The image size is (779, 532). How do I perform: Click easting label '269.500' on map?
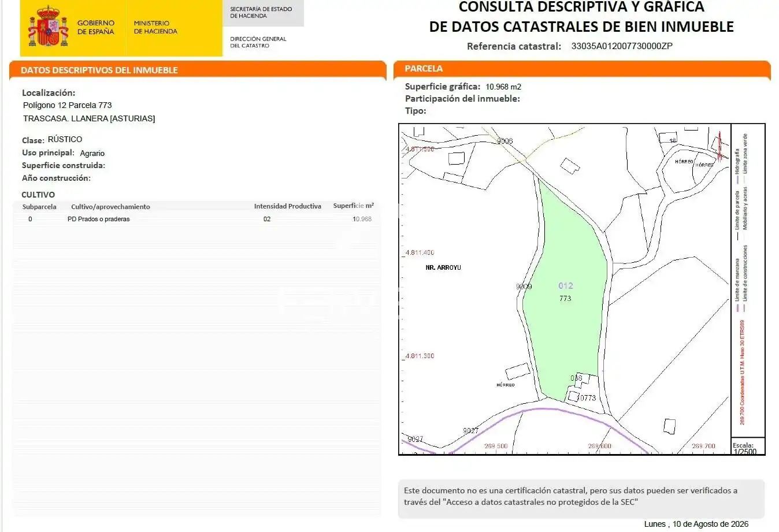point(496,447)
